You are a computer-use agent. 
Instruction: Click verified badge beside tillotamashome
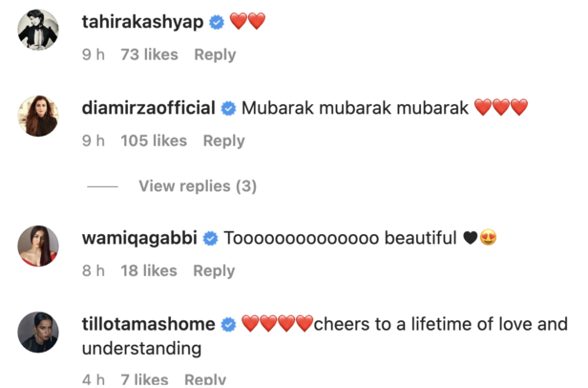click(228, 325)
